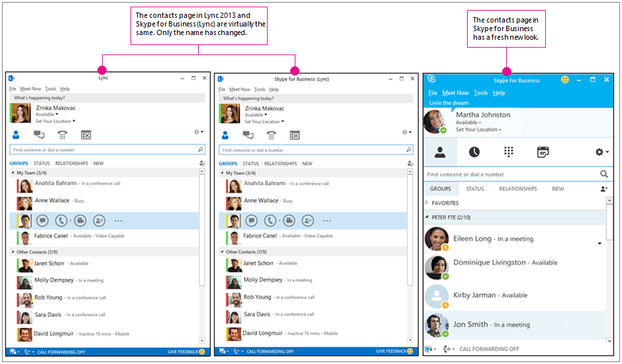
Task: Open Conversations icon in Skype for Business (Lync)
Action: [248, 136]
